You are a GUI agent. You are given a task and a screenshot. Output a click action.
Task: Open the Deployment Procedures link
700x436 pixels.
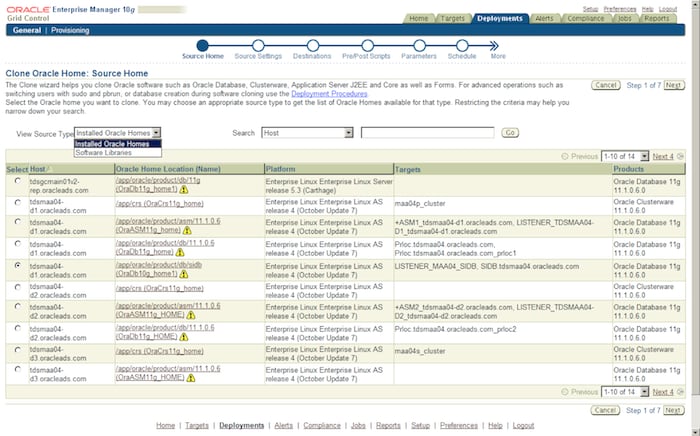[329, 94]
